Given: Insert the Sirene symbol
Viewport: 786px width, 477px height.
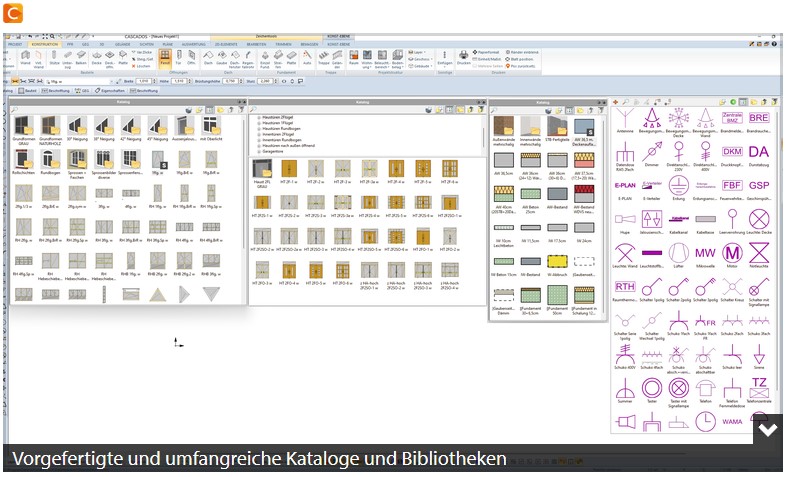Looking at the screenshot, I should (x=759, y=357).
